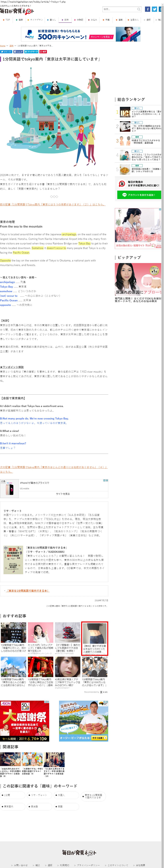Viewport: 164px width, 868px height.
Task: Open the 体験記 navigation item
Action: point(79,20)
